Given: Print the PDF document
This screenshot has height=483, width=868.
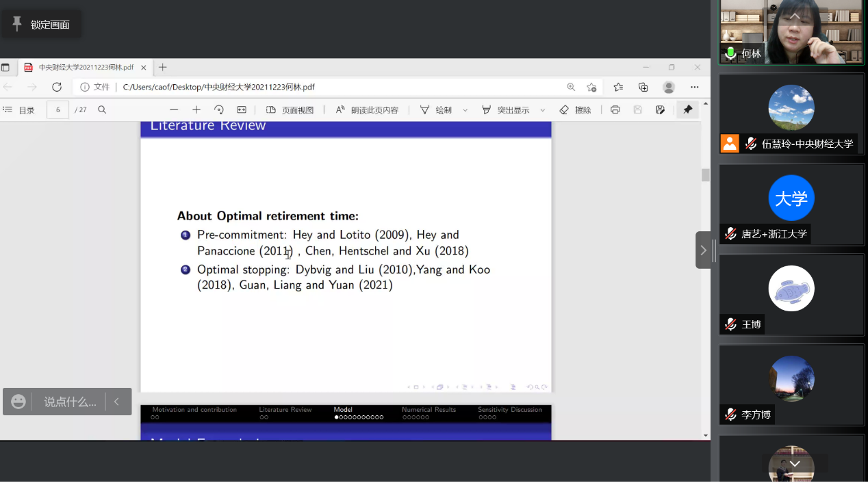Looking at the screenshot, I should point(615,110).
